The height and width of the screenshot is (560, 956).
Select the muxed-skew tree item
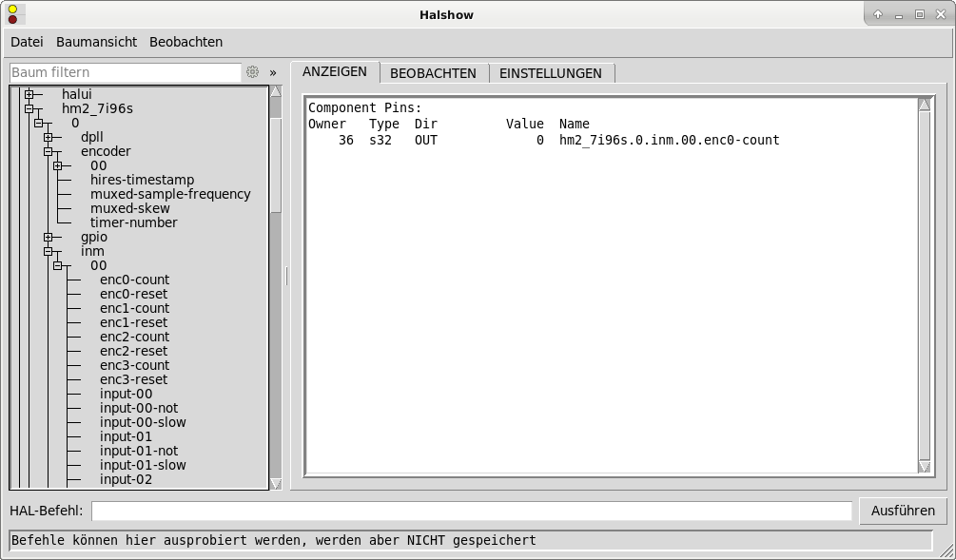click(x=130, y=208)
